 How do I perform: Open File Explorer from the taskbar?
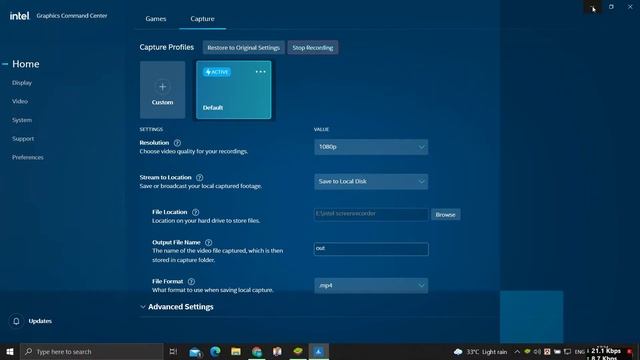point(236,351)
